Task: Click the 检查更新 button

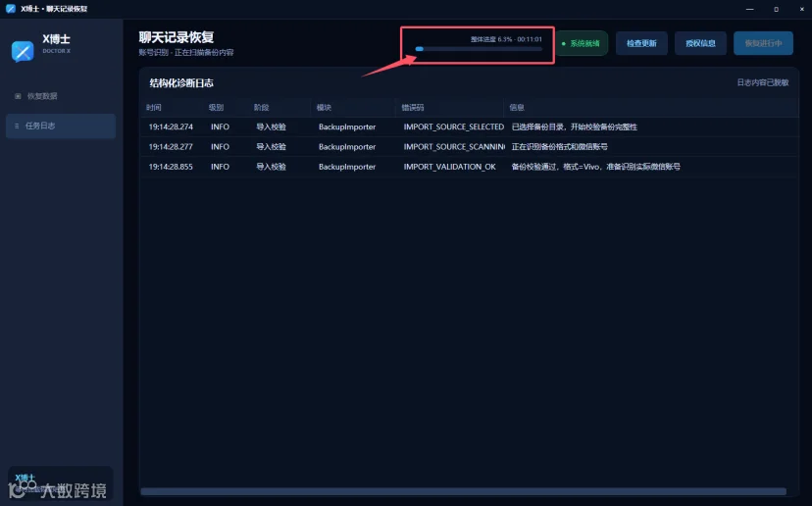Action: click(x=641, y=43)
